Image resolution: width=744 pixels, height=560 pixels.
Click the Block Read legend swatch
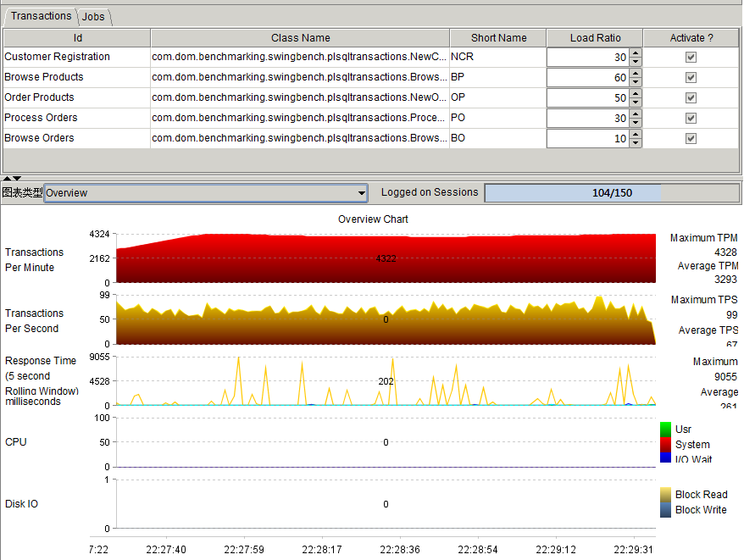(x=665, y=495)
